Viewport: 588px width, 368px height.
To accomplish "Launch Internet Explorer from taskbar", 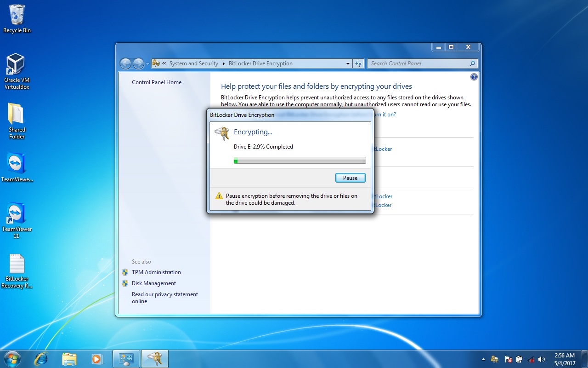I will pos(41,359).
